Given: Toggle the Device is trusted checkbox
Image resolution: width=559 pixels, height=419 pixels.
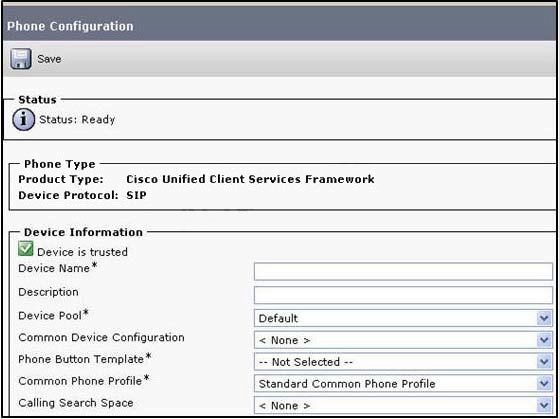Looking at the screenshot, I should pyautogui.click(x=26, y=249).
